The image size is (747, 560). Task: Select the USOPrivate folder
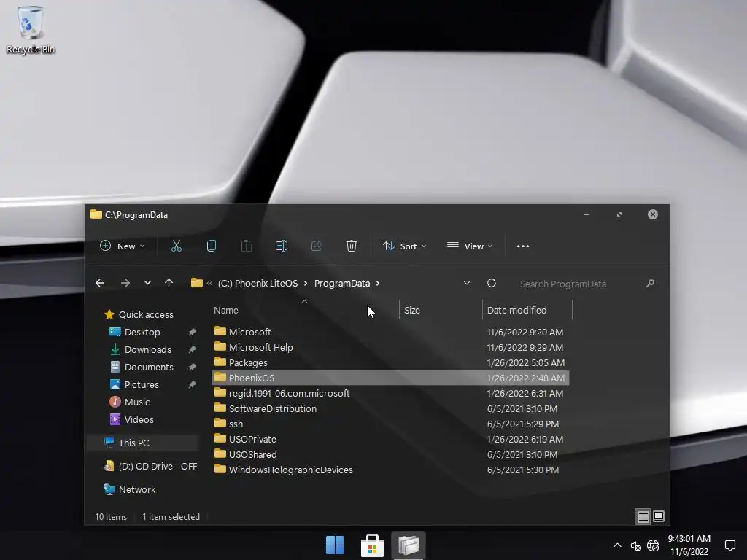pos(390,439)
